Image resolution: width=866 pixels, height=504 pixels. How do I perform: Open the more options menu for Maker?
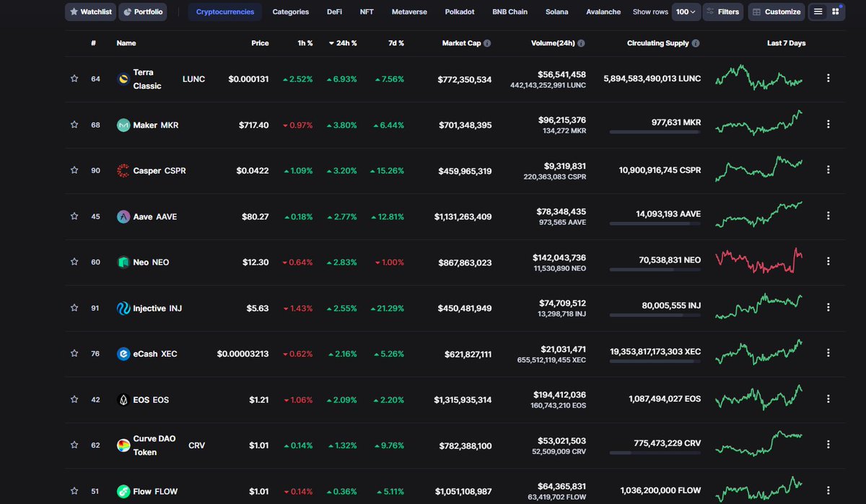click(x=828, y=124)
